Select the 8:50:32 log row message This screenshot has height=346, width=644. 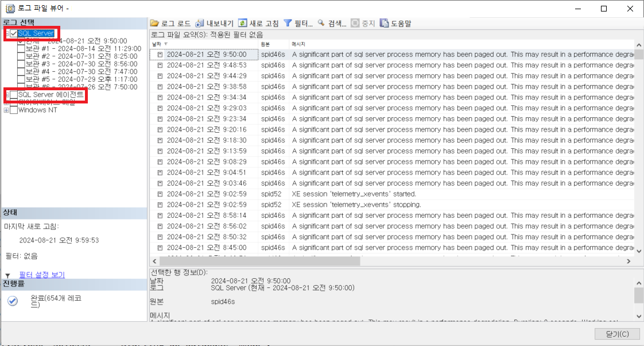[463, 237]
